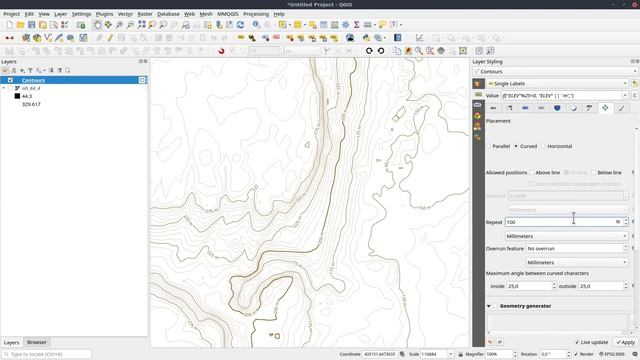Open the Repeat units Millimeters dropdown
Image resolution: width=640 pixels, height=360 pixels.
[x=566, y=236]
